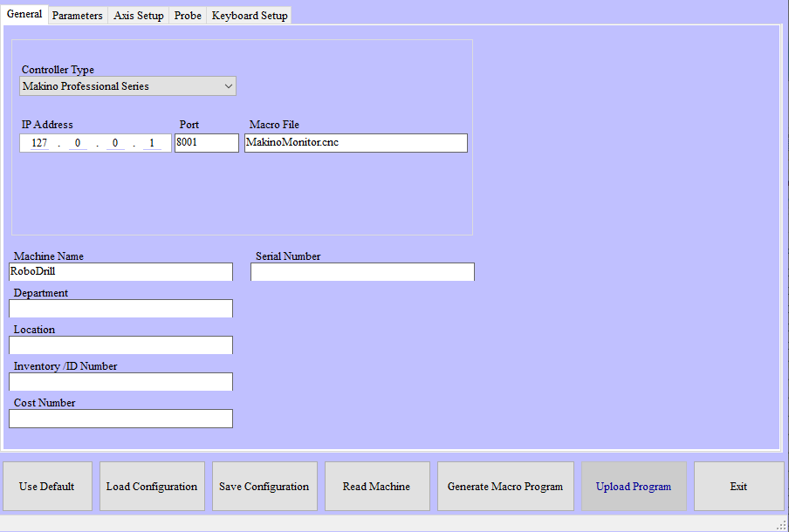The width and height of the screenshot is (789, 532).
Task: Click the Port input field
Action: point(206,143)
